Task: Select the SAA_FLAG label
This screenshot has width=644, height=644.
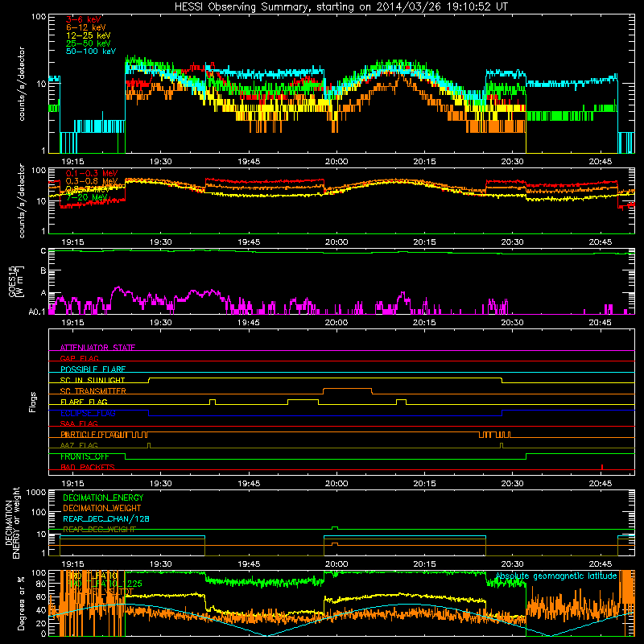Action: coord(79,423)
